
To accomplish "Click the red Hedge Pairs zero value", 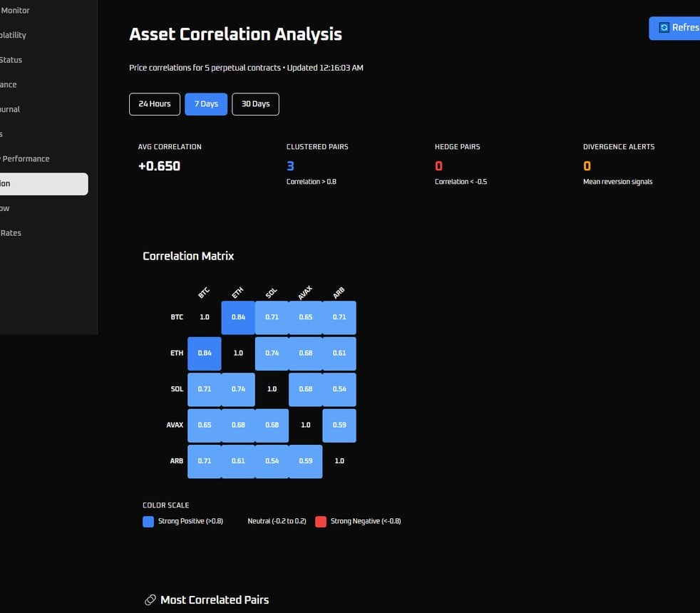I will click(438, 166).
